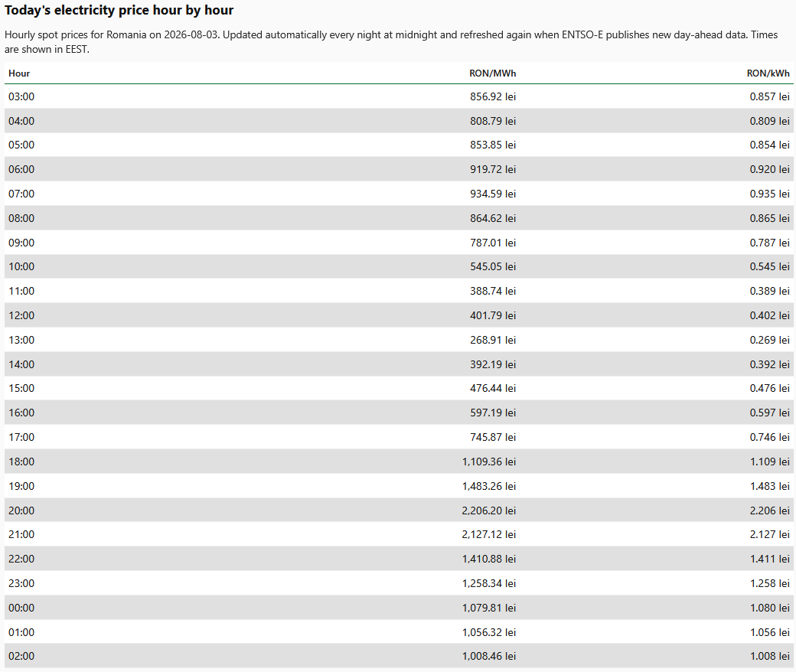Click the 808.79 lei price cell

click(492, 121)
